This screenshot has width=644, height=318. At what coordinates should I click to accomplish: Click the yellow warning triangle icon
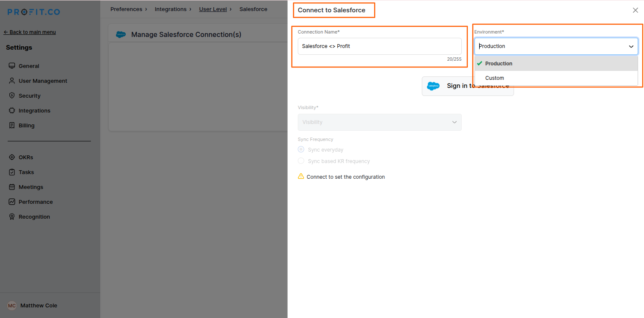click(x=301, y=176)
